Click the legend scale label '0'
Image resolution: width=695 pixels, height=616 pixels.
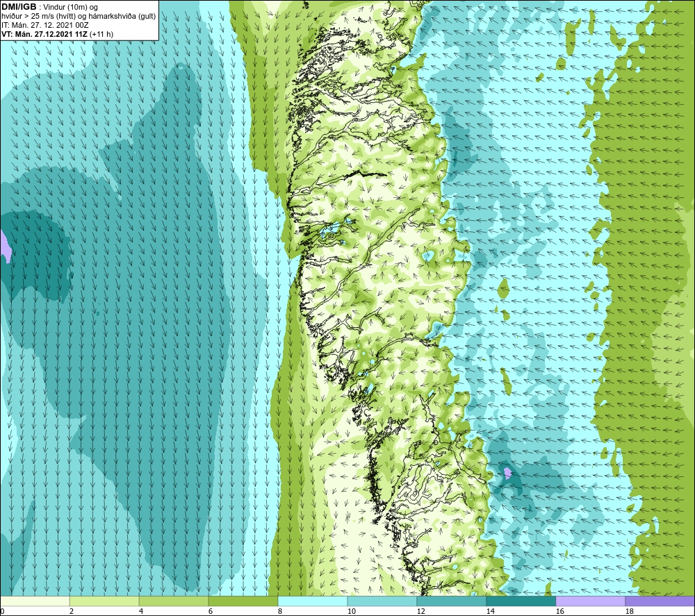coord(3,611)
